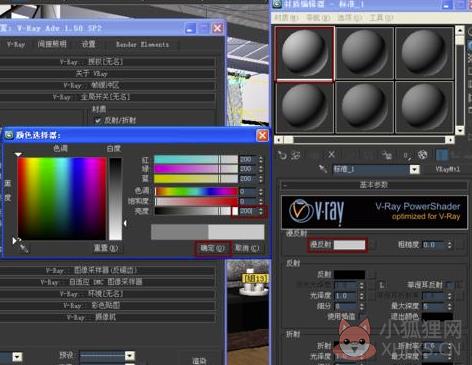Image resolution: width=472 pixels, height=365 pixels.
Task: Click the 重置 reset button in color selector
Action: 106,248
